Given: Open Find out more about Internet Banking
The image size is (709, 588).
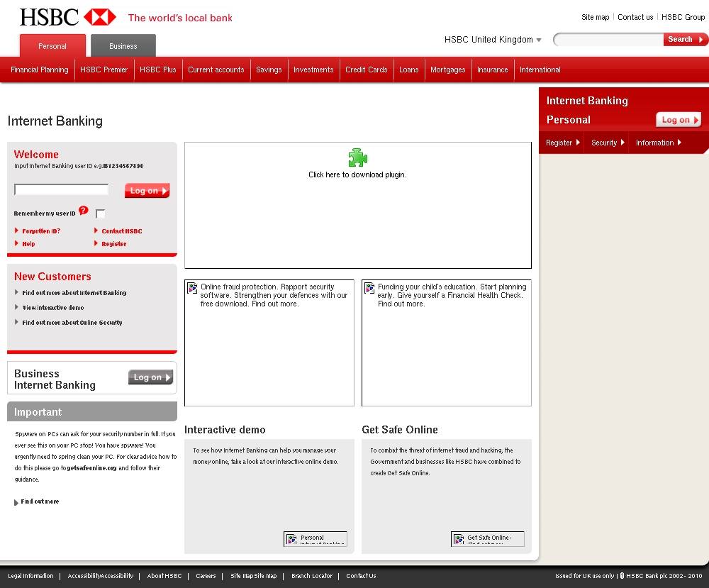Looking at the screenshot, I should [x=74, y=293].
